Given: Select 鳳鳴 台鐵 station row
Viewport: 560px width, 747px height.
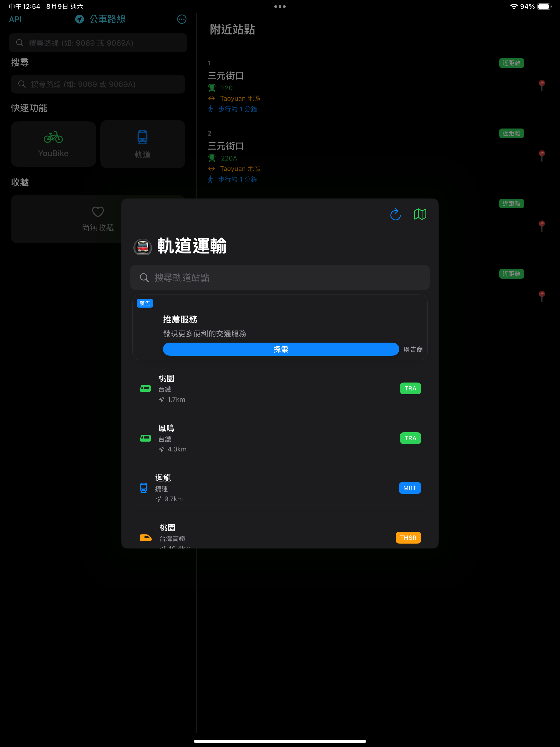Looking at the screenshot, I should click(280, 438).
